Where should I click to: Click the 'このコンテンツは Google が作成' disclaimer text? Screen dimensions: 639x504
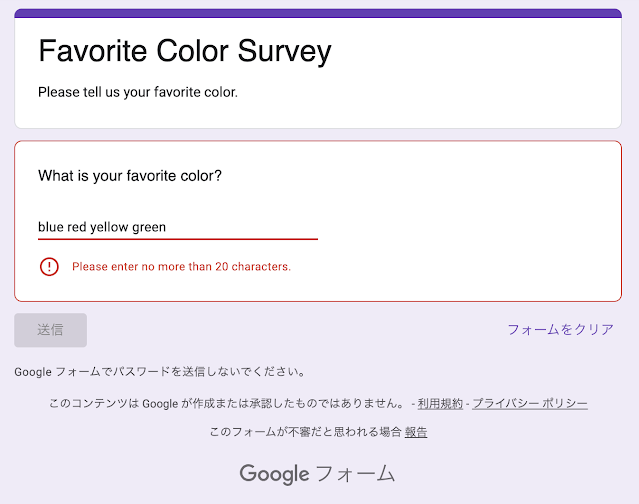(228, 403)
